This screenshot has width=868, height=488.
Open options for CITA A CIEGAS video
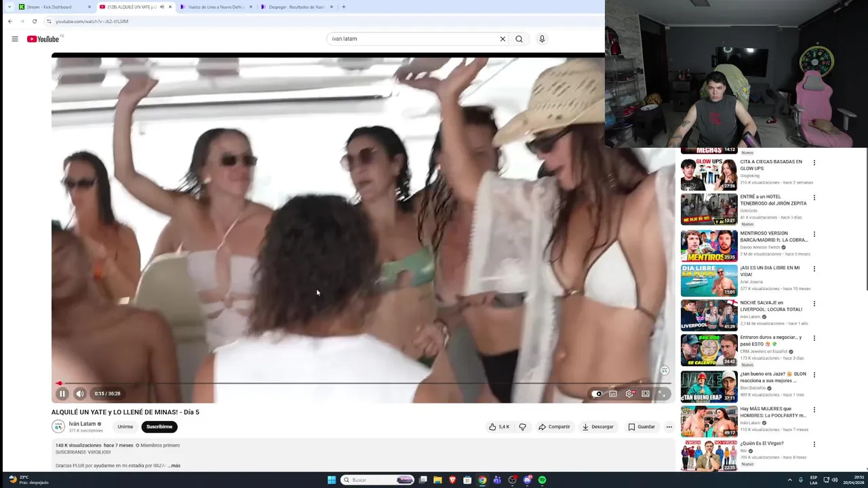pyautogui.click(x=814, y=163)
